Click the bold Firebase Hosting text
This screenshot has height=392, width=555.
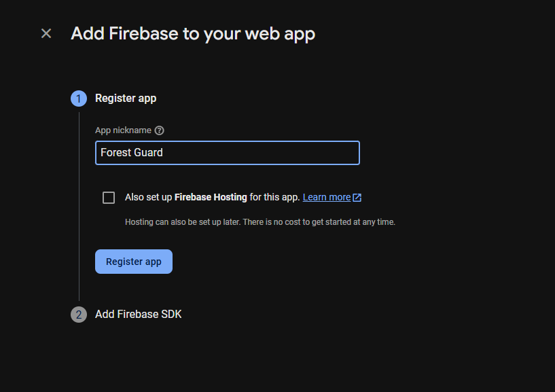coord(211,198)
